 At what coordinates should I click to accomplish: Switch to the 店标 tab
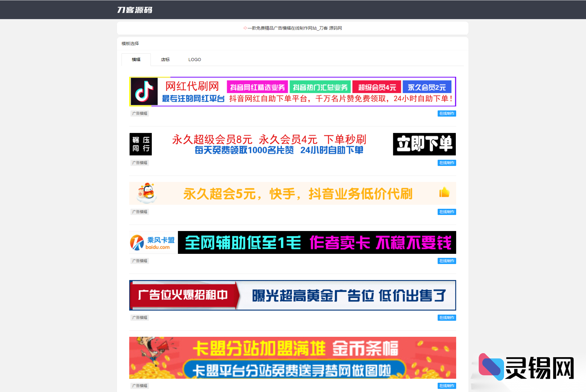click(165, 60)
